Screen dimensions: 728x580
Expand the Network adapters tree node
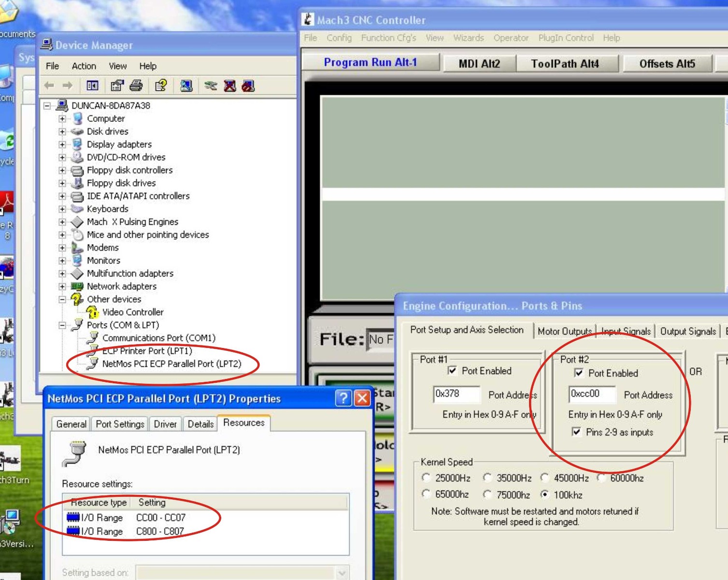62,286
